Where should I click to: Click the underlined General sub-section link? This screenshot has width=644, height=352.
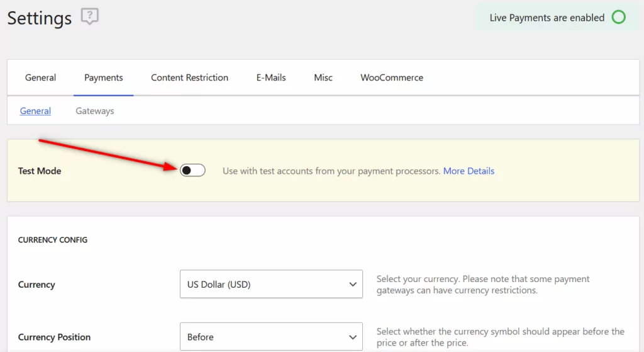coord(35,111)
